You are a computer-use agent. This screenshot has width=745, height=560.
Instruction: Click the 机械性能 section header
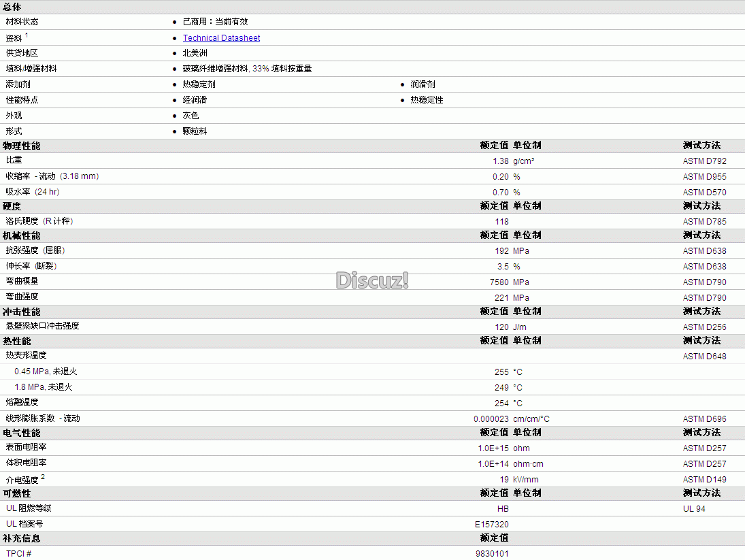pyautogui.click(x=21, y=236)
